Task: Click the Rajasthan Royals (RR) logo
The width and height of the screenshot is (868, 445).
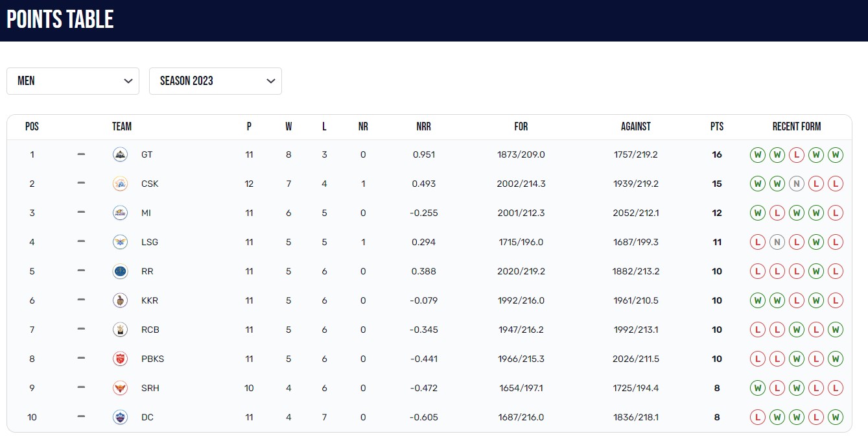Action: [120, 271]
